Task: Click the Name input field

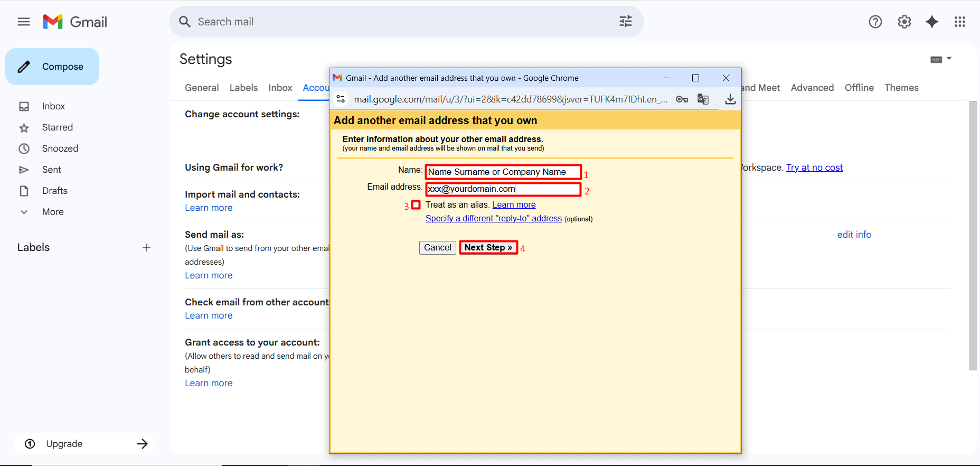Action: 503,172
